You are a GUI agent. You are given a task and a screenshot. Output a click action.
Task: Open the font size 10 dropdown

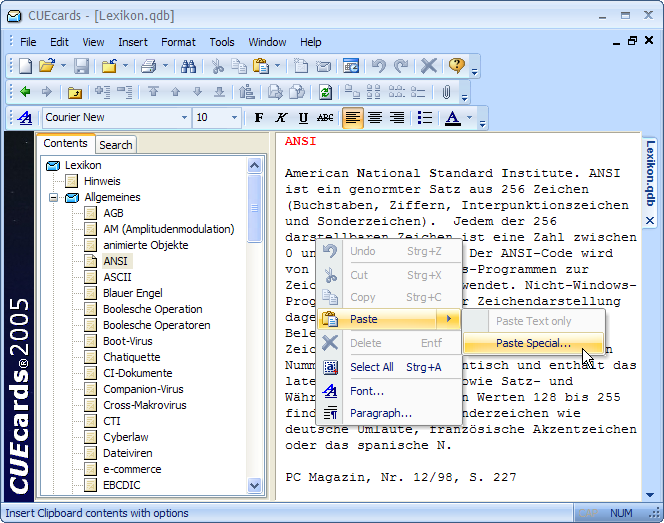tap(233, 118)
